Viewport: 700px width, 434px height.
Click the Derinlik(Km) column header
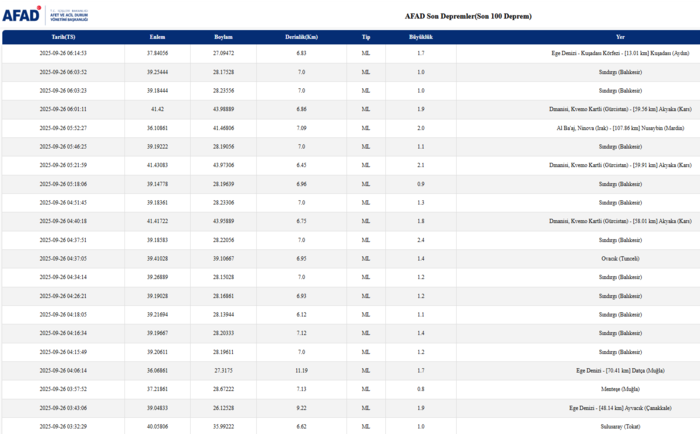pyautogui.click(x=301, y=37)
